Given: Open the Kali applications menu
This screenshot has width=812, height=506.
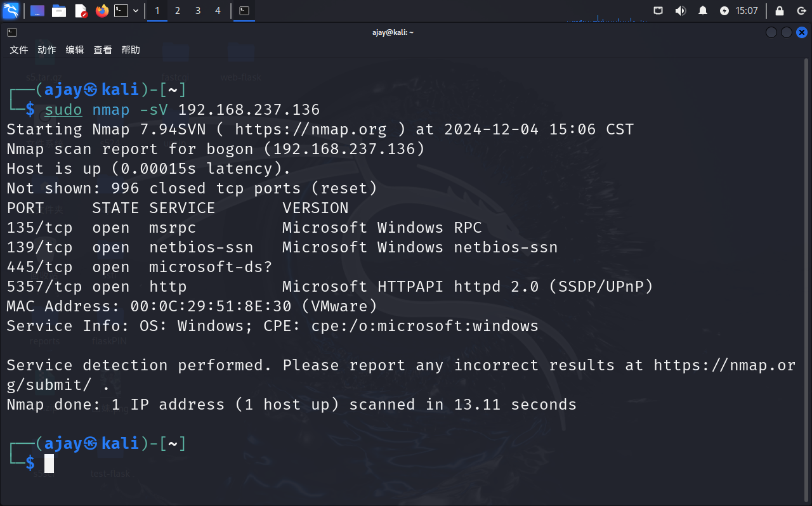Looking at the screenshot, I should (11, 11).
